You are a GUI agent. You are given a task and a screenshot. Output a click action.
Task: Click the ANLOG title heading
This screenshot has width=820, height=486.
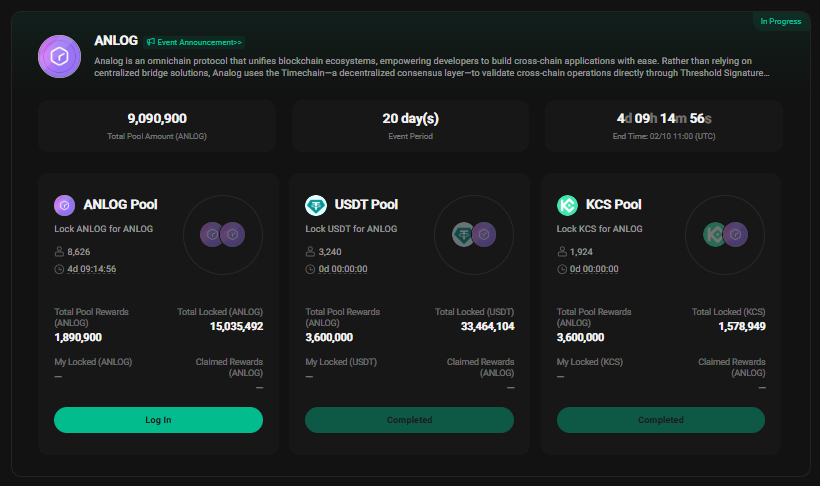click(116, 41)
